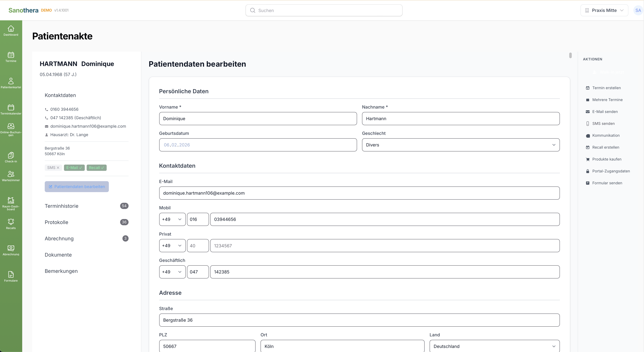Screen dimensions: 644x352
Task: Open Online-Buchungen in the sidebar
Action: [x=11, y=130]
